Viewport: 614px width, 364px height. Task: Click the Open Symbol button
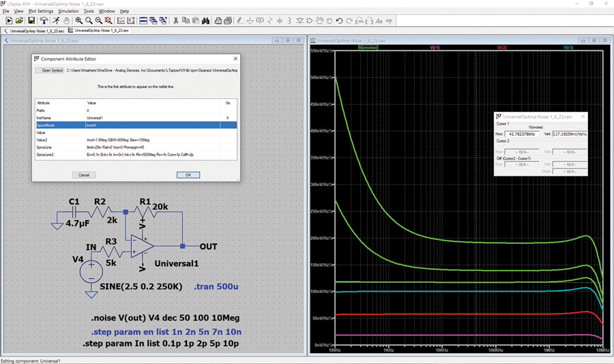[x=49, y=70]
